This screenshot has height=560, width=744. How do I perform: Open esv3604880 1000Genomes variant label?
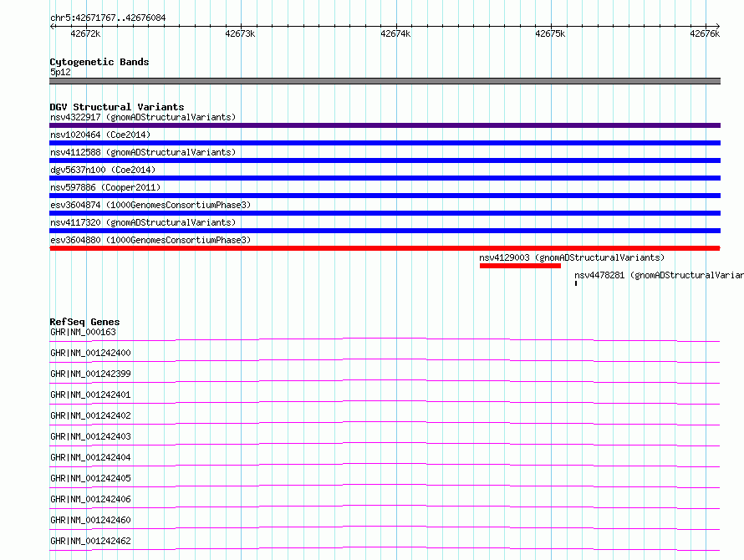(x=150, y=240)
